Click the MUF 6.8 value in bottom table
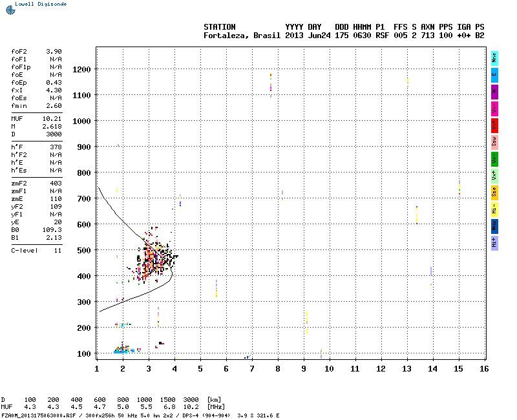This screenshot has height=420, width=517. click(x=169, y=407)
